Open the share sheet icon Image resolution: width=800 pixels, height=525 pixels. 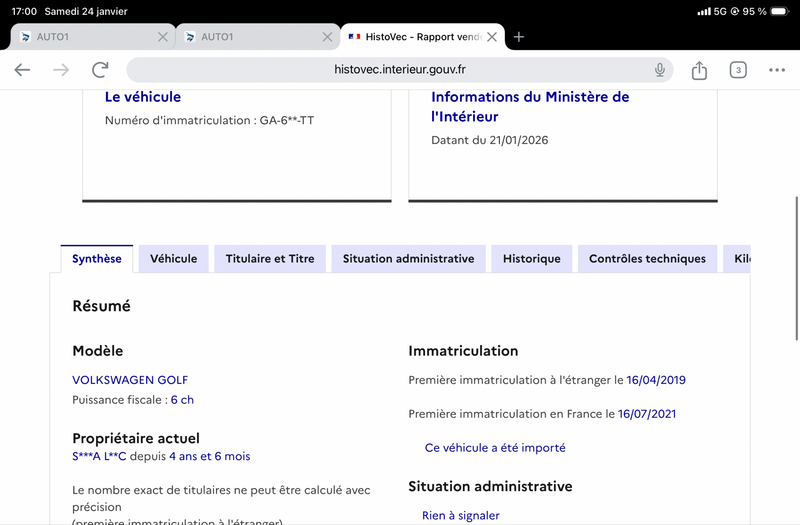click(x=699, y=70)
